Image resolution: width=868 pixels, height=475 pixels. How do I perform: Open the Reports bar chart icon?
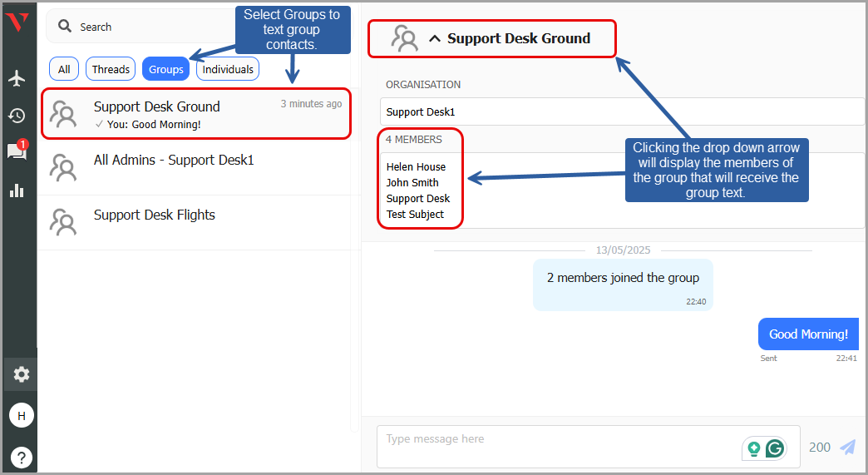tap(17, 190)
